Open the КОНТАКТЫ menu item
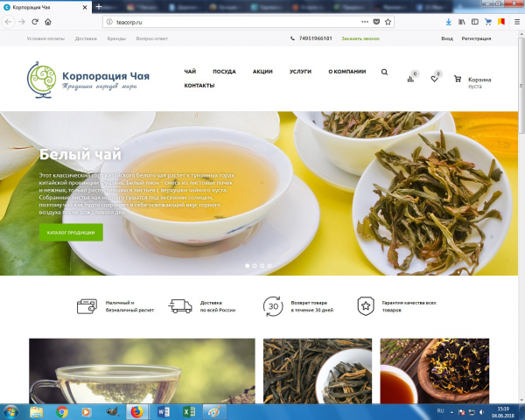 click(x=199, y=86)
